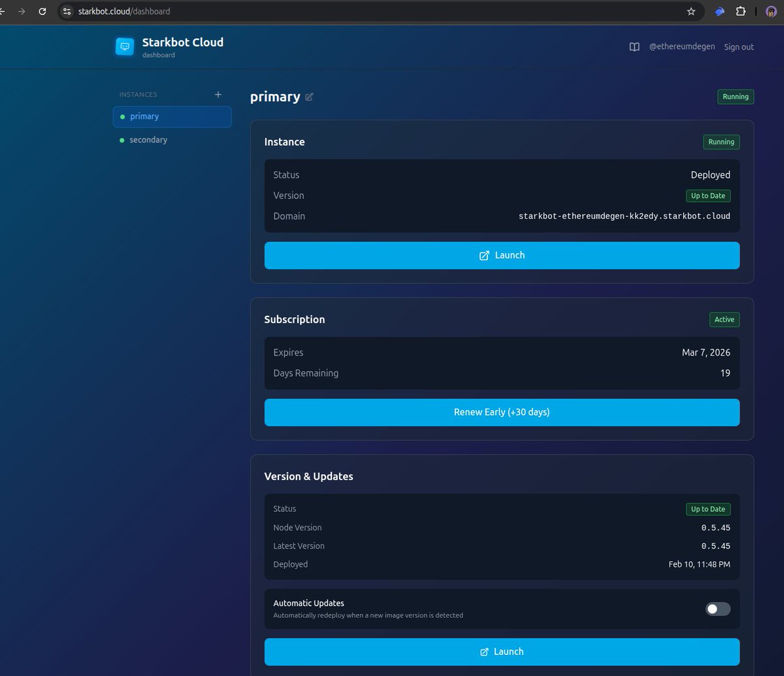Go forward in browser history
Screen dimensions: 784x676
(x=22, y=11)
